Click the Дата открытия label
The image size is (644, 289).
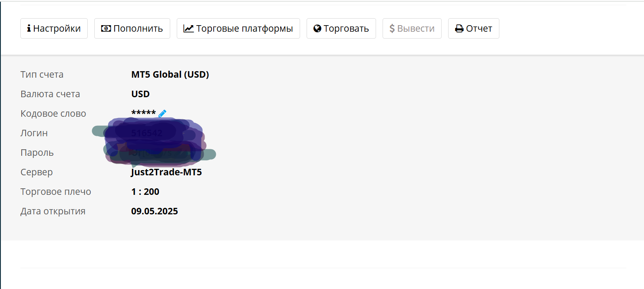click(x=53, y=211)
